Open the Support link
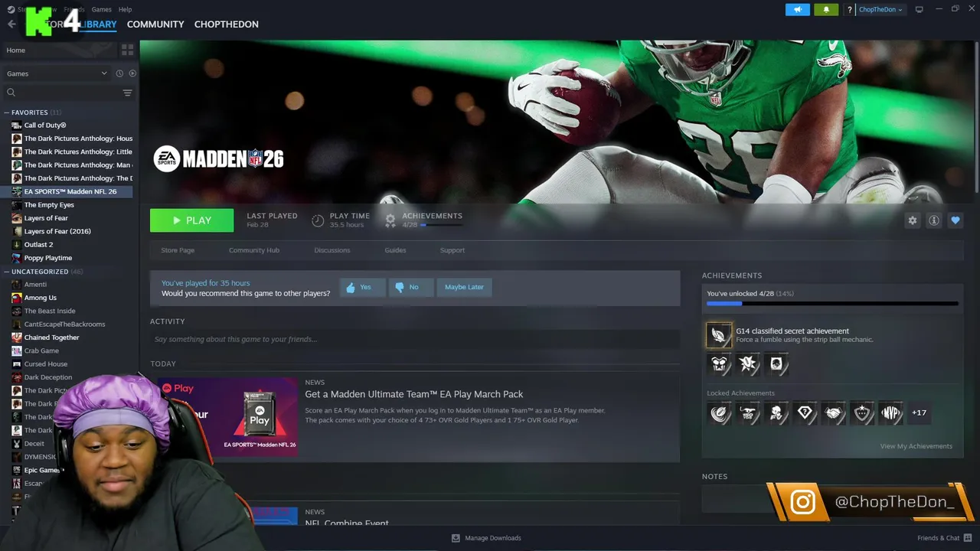 pyautogui.click(x=452, y=250)
